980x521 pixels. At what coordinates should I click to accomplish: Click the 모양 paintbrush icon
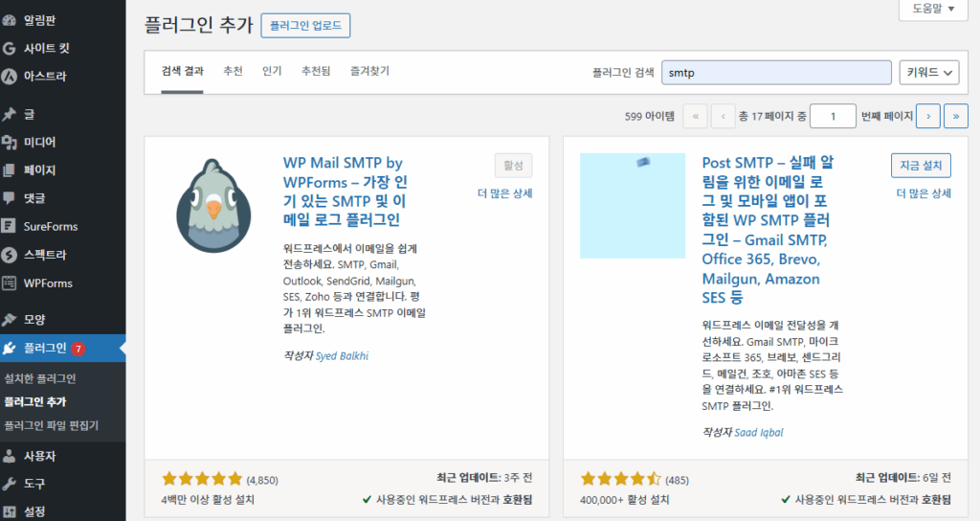click(9, 320)
